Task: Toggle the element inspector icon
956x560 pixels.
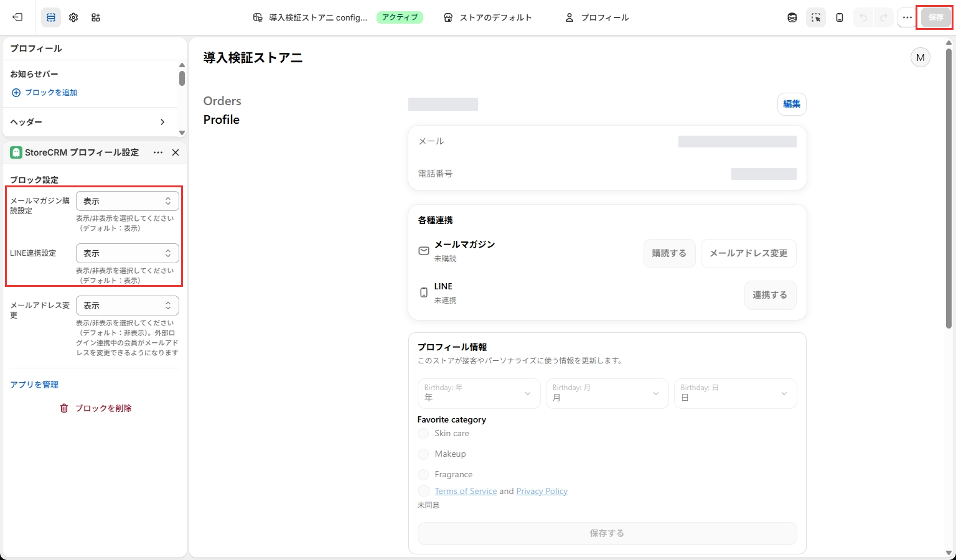Action: pos(816,17)
